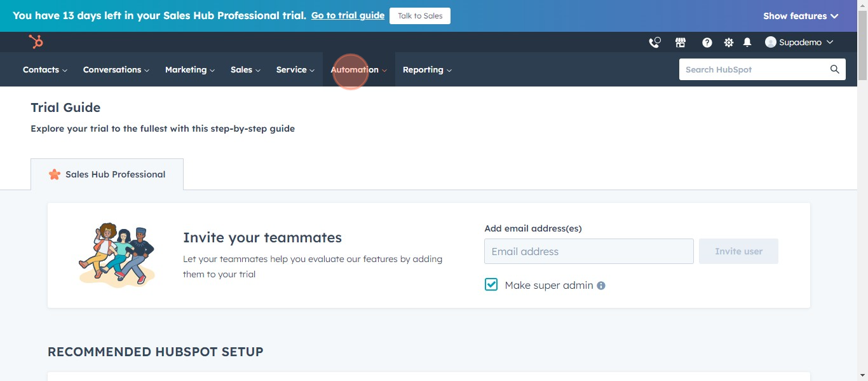Click the Invite your teammates heading
Image resolution: width=868 pixels, height=381 pixels.
point(262,238)
